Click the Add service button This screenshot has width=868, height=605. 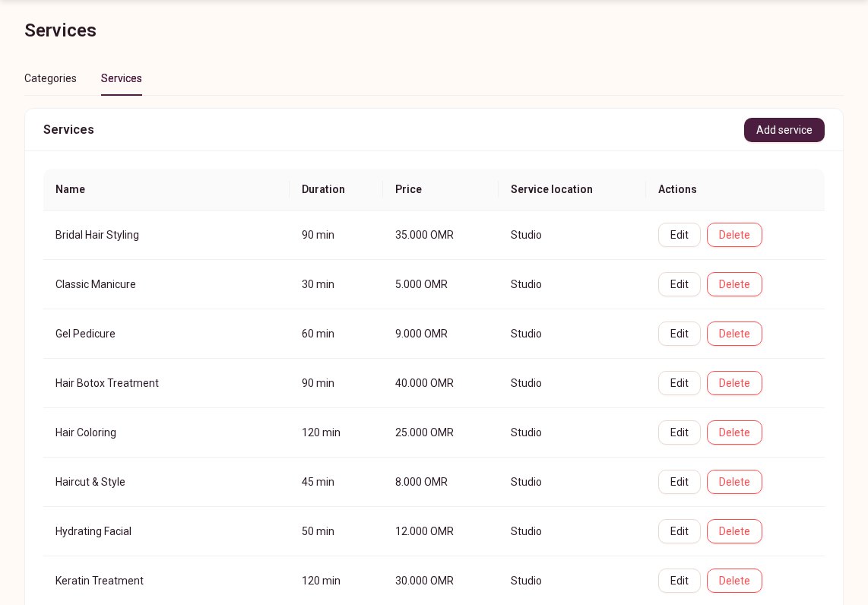(784, 129)
